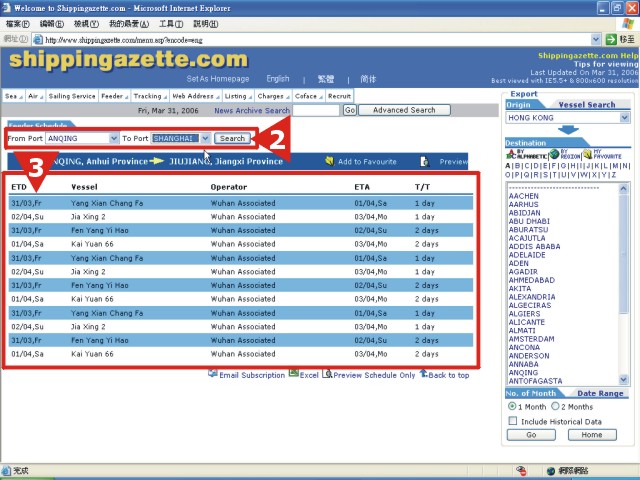640x480 pixels.
Task: Open the Sailing Service menu item
Action: click(72, 96)
